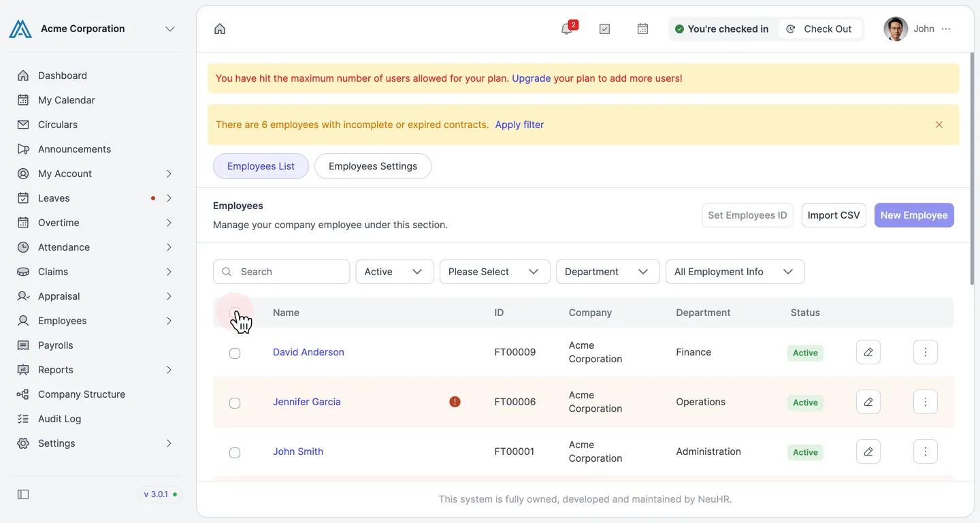Click the Acme Corporation logo

20,29
